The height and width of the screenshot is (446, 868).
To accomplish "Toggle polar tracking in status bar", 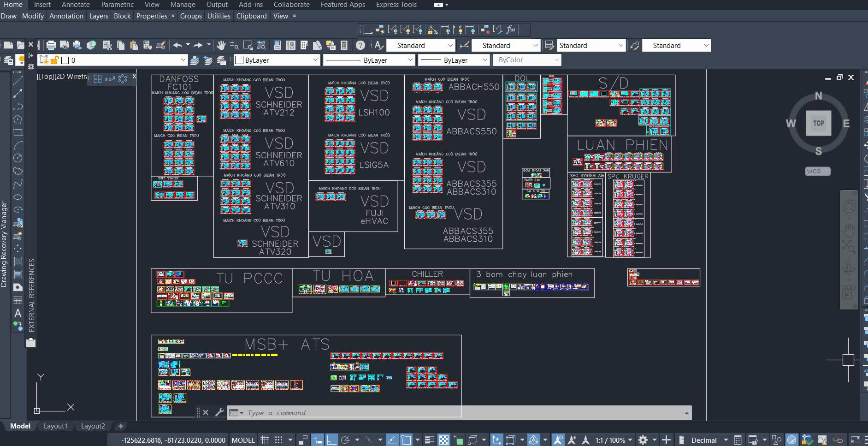I will click(345, 440).
